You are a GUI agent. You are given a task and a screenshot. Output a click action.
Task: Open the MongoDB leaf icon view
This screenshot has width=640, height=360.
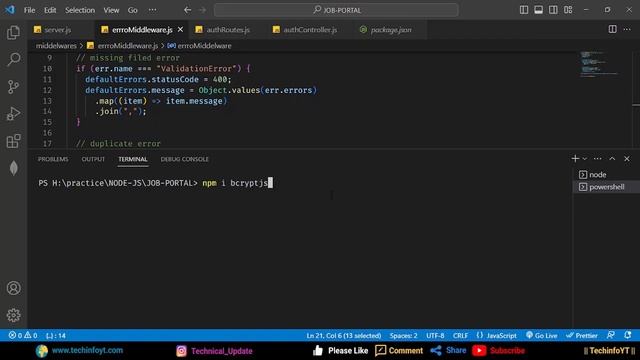[13, 168]
